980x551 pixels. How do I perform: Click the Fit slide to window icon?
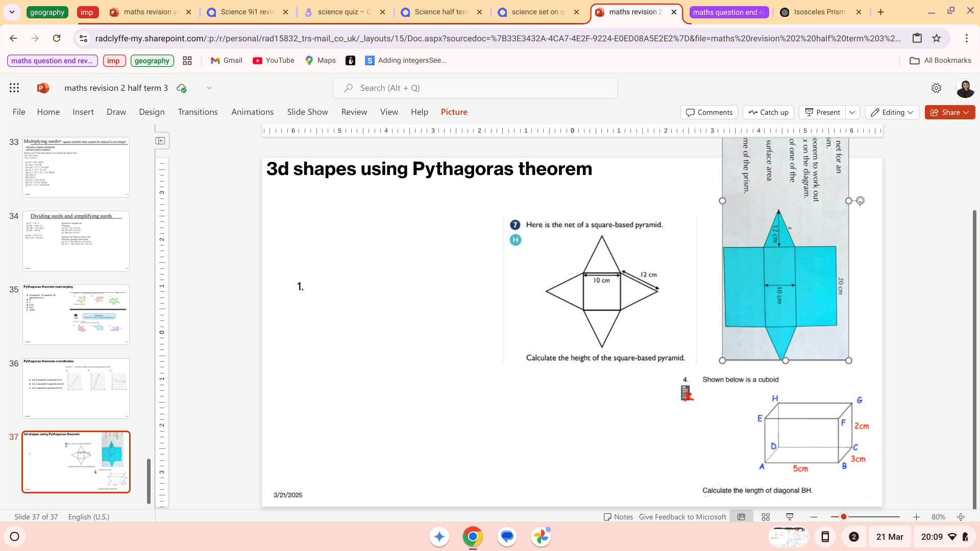click(960, 517)
